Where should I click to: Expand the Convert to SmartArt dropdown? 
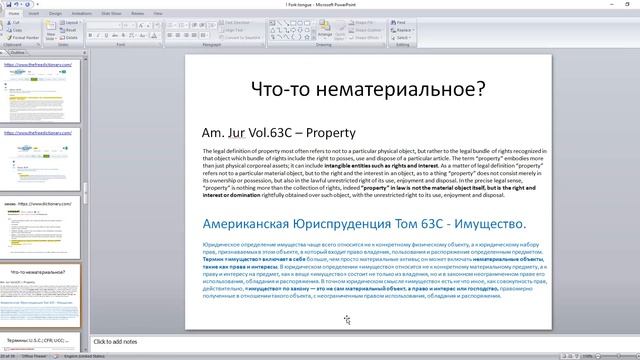(x=240, y=38)
